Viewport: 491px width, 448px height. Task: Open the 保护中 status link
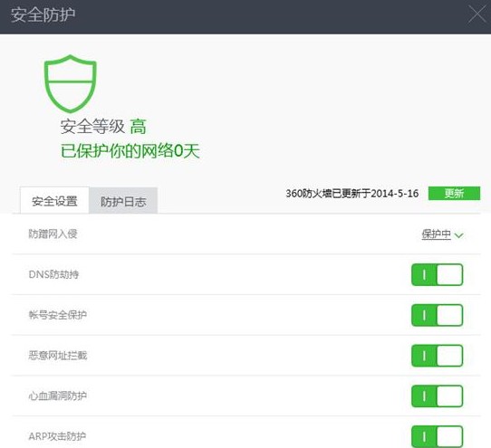(437, 234)
